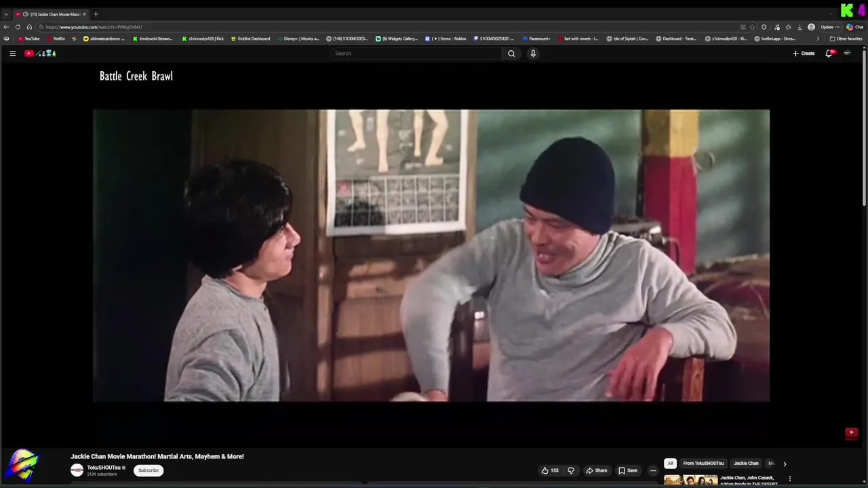The width and height of the screenshot is (868, 488).
Task: Start voice search with the microphone icon
Action: tap(533, 54)
